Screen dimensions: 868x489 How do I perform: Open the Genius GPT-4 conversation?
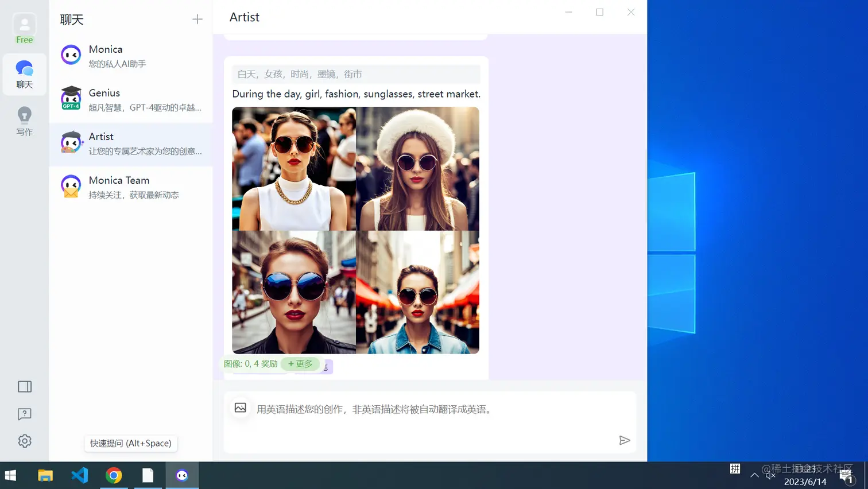(131, 99)
